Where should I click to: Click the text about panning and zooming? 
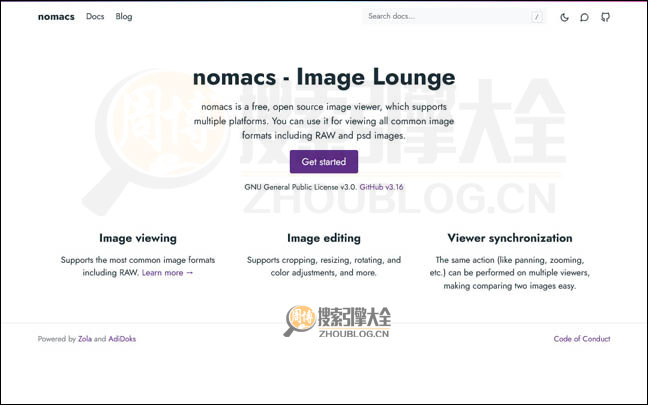pyautogui.click(x=510, y=273)
